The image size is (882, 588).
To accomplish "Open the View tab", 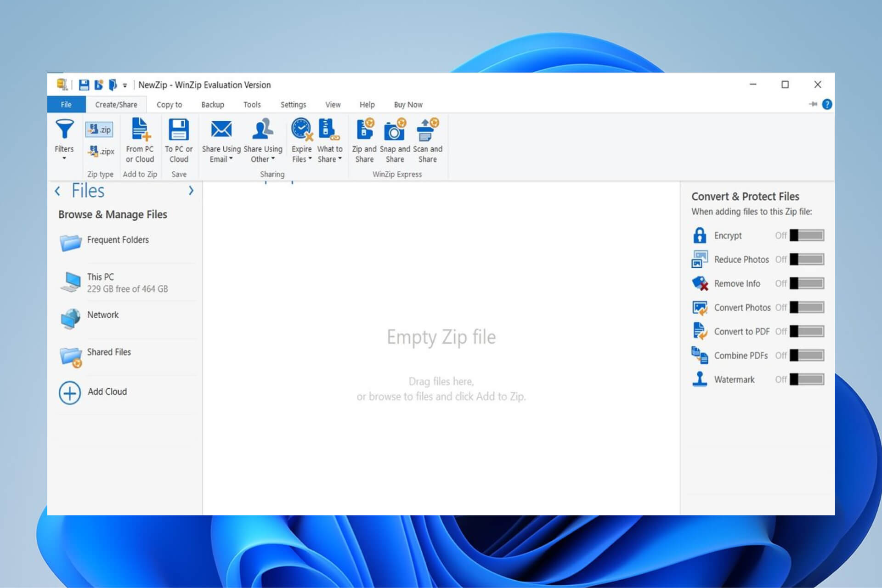I will click(333, 105).
